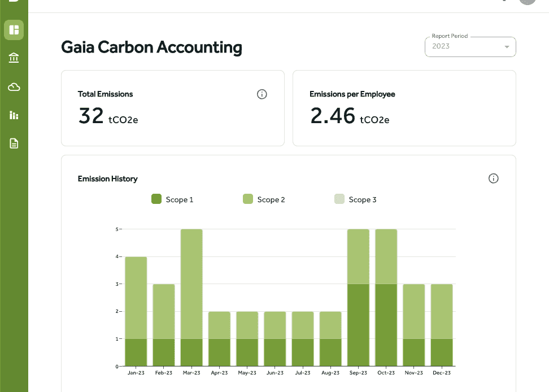
Task: Open the document reports sidebar icon
Action: [14, 143]
